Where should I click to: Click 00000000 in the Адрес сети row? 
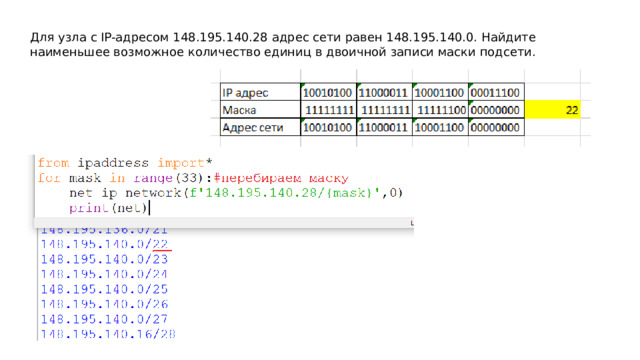point(496,127)
